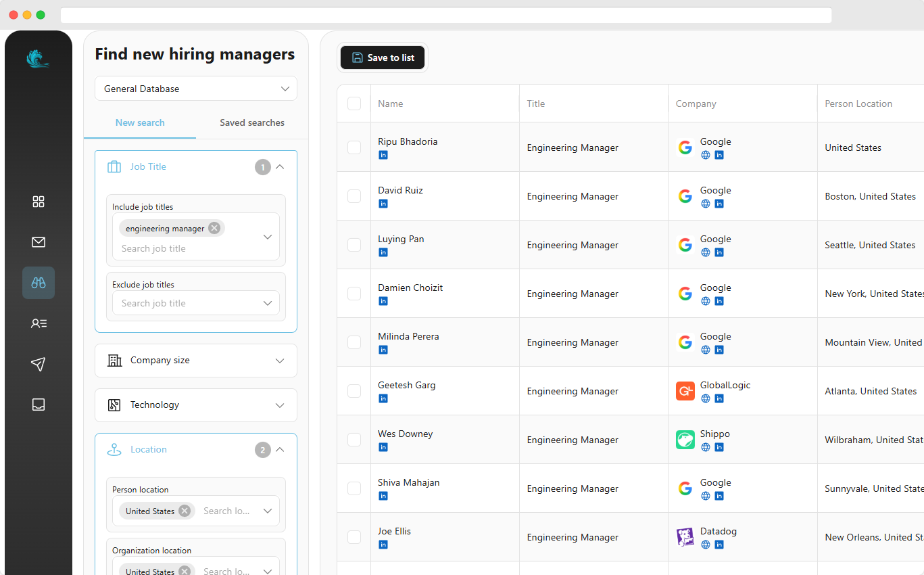The height and width of the screenshot is (575, 924).
Task: Open Shippo company LinkedIn icon
Action: point(719,447)
